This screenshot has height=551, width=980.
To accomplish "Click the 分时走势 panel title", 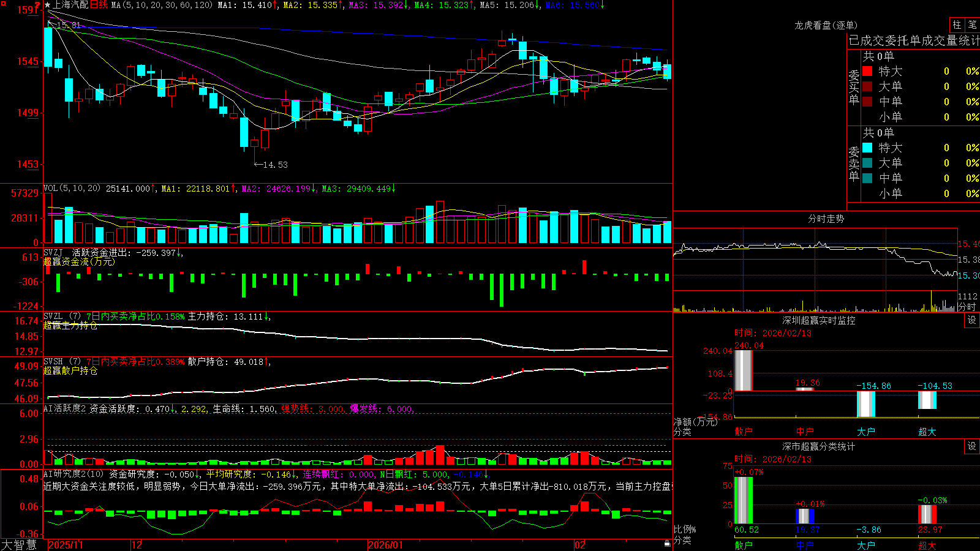I will 826,219.
